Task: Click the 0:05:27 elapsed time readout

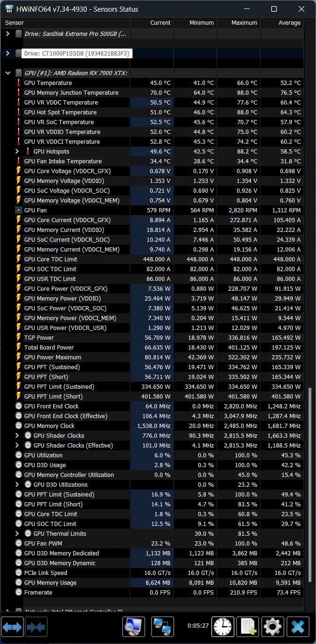Action: (x=198, y=625)
